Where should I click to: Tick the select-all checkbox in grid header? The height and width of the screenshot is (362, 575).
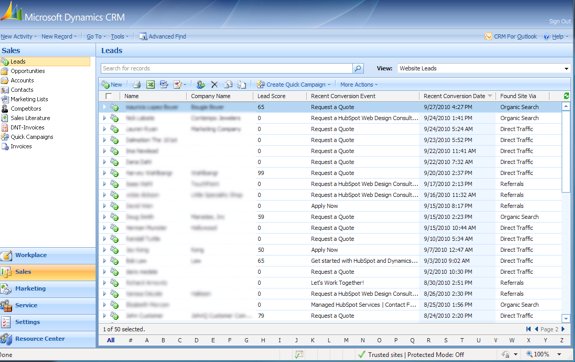coord(108,96)
